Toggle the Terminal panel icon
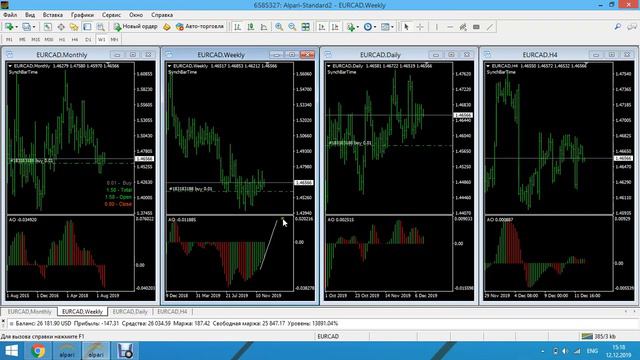The width and height of the screenshot is (640, 360). tap(87, 27)
